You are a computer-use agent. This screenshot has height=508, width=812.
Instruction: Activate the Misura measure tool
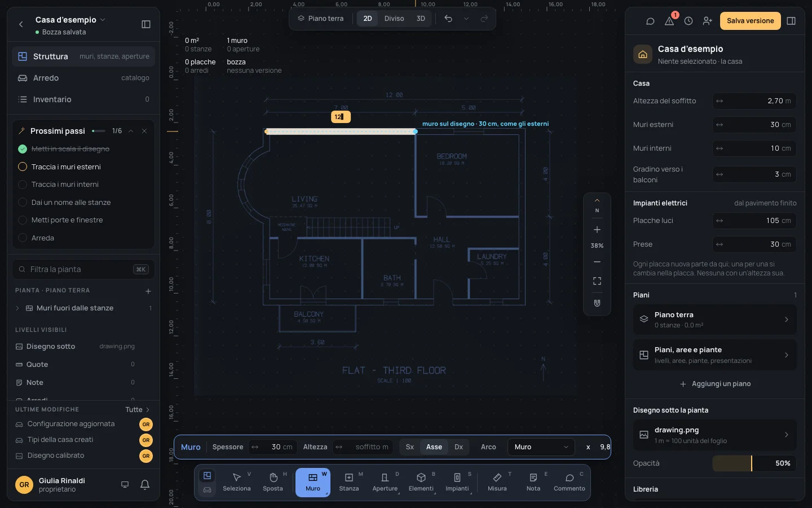coord(497,483)
